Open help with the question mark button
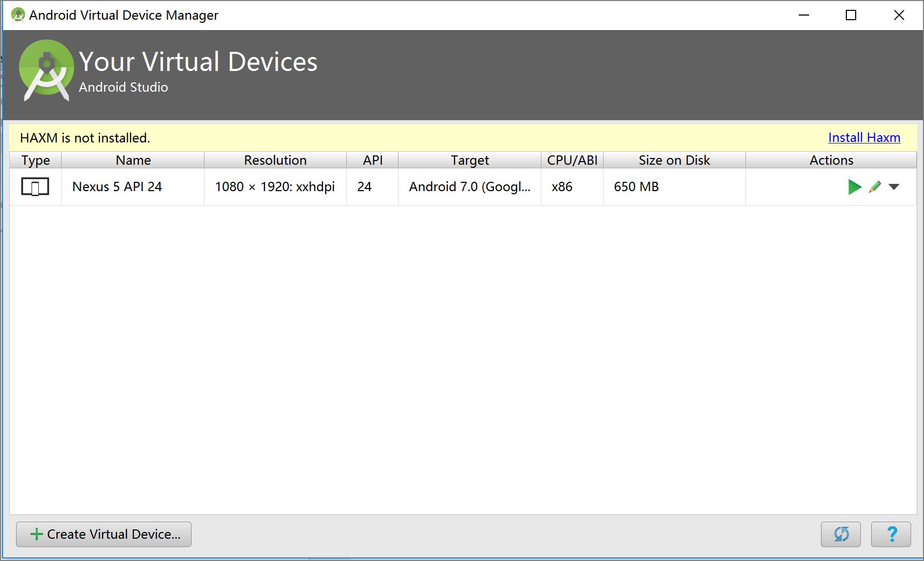924x561 pixels. (x=891, y=534)
